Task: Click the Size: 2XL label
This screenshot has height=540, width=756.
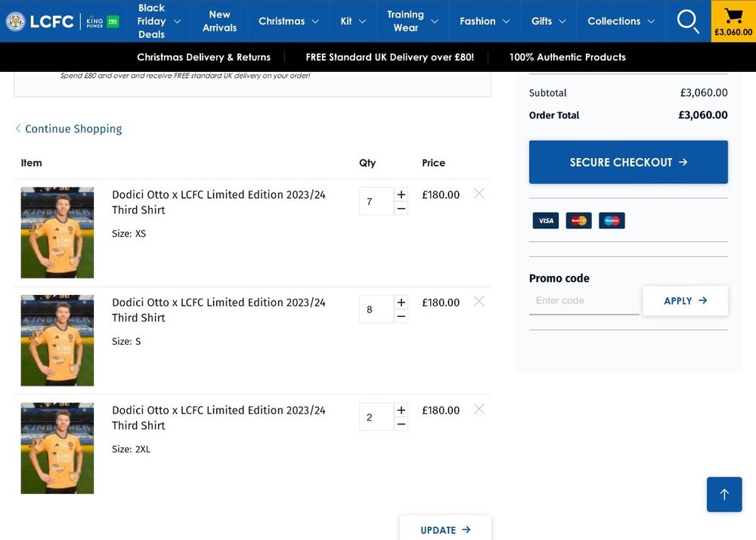Action: tap(131, 449)
